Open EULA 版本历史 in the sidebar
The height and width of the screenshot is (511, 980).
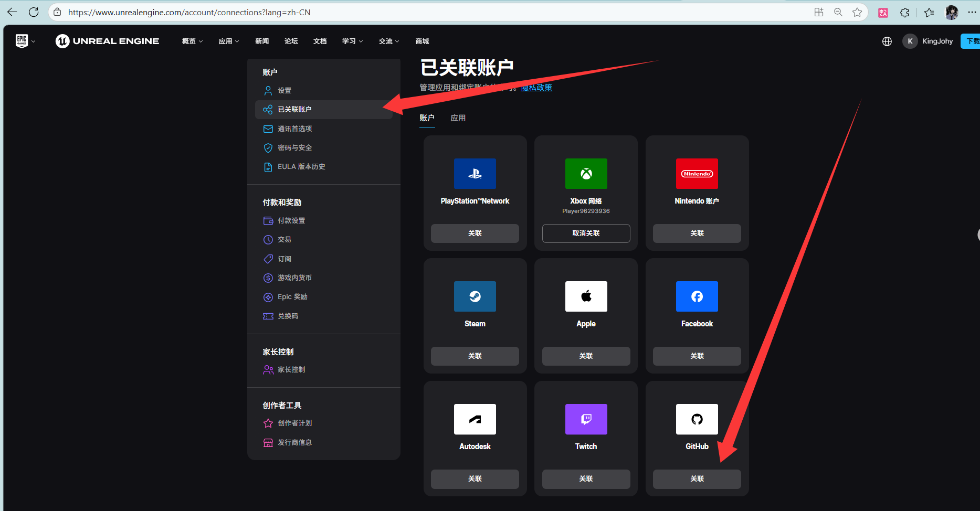pos(324,167)
